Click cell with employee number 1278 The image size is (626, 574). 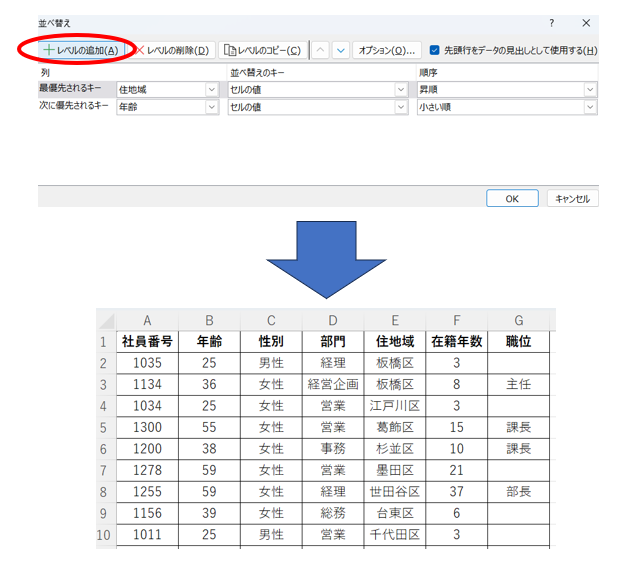147,470
